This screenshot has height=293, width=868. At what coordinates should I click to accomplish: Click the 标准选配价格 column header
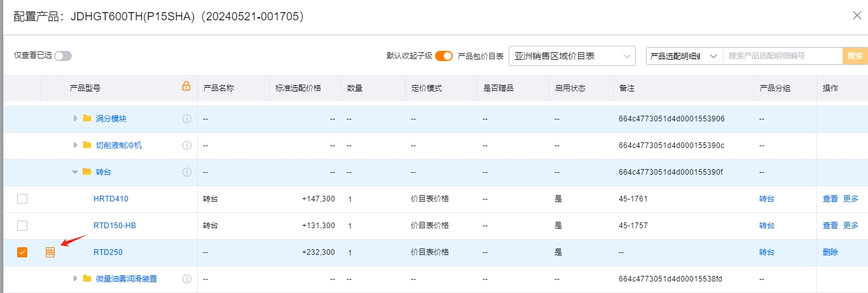point(298,88)
